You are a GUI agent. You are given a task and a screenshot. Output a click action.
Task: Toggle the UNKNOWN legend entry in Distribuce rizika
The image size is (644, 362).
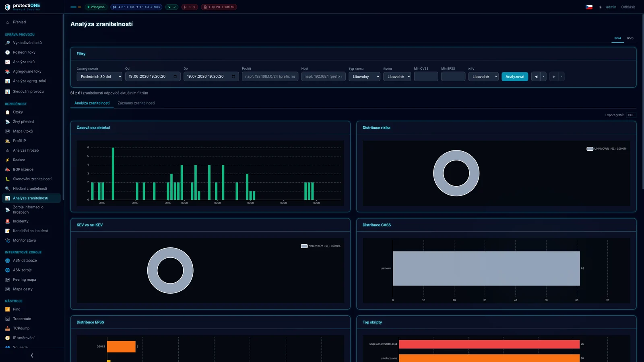click(x=606, y=149)
